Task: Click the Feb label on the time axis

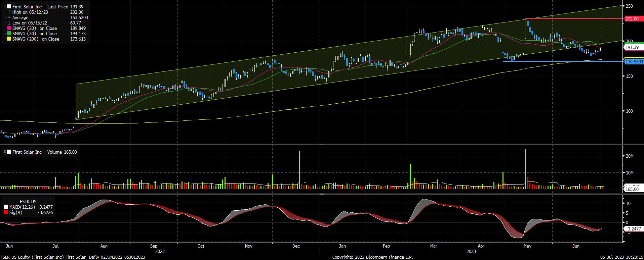Action: tap(386, 246)
